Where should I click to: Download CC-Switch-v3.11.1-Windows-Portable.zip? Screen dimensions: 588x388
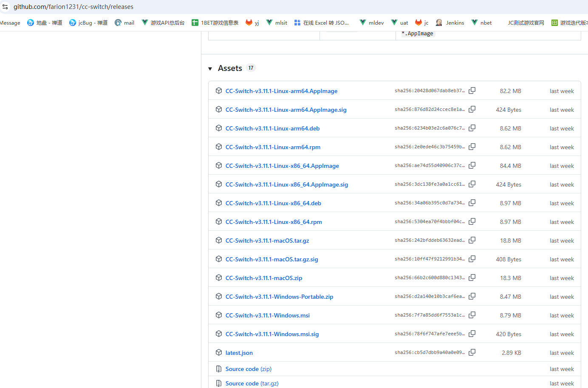(x=279, y=297)
